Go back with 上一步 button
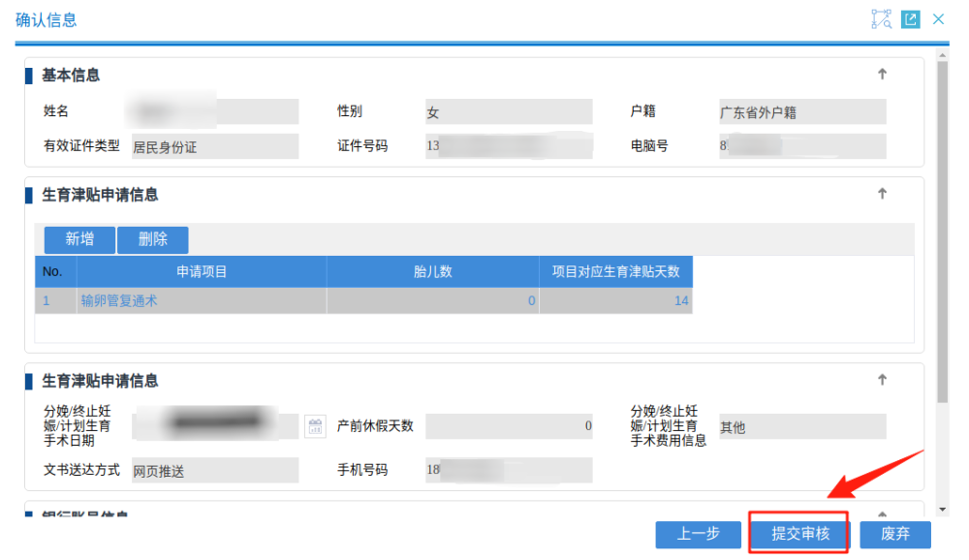This screenshot has height=560, width=969. (698, 534)
